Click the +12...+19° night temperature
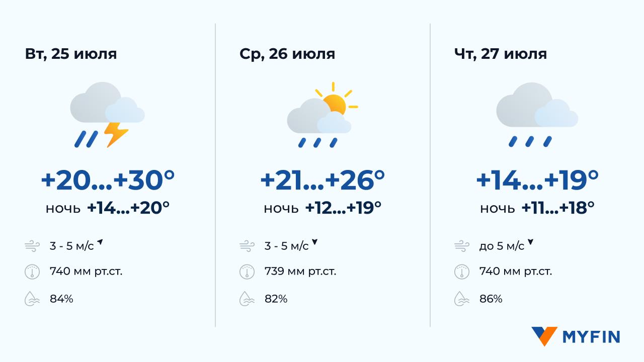644x362 pixels. click(343, 207)
